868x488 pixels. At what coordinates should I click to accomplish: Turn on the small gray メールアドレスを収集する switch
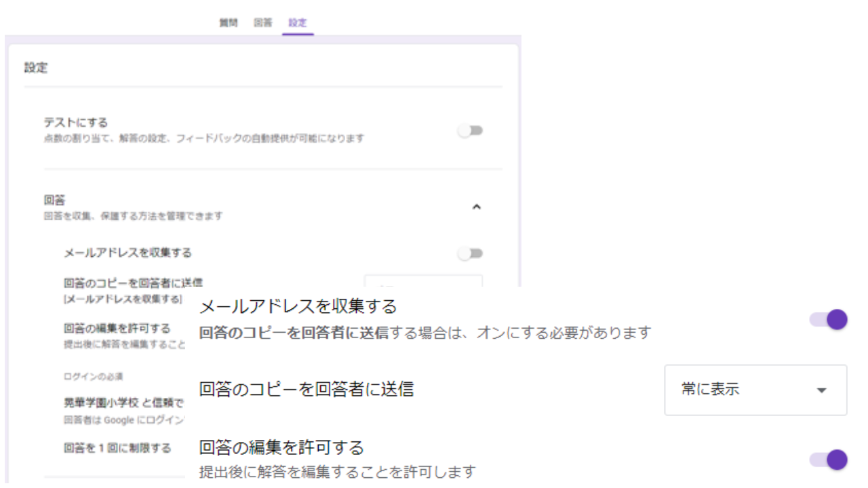point(470,253)
